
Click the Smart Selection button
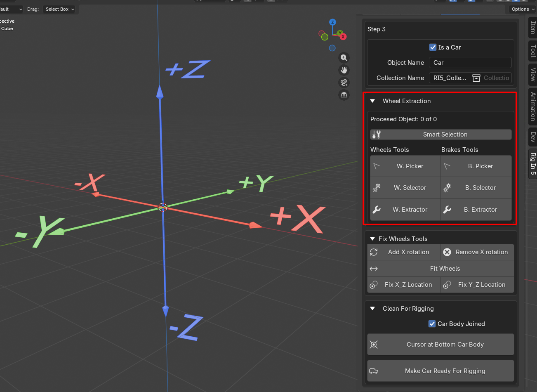[x=441, y=135]
